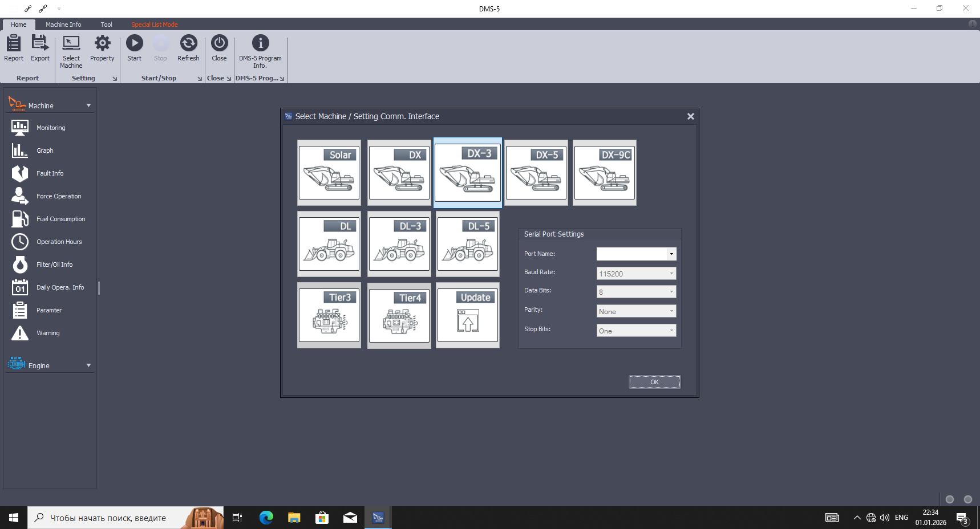Show hidden system tray icons

pyautogui.click(x=857, y=518)
